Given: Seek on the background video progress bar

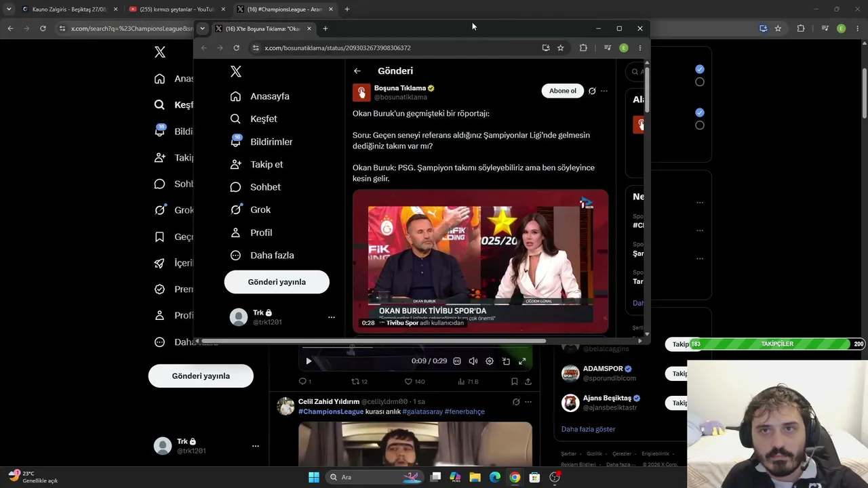Looking at the screenshot, I should pyautogui.click(x=415, y=348).
